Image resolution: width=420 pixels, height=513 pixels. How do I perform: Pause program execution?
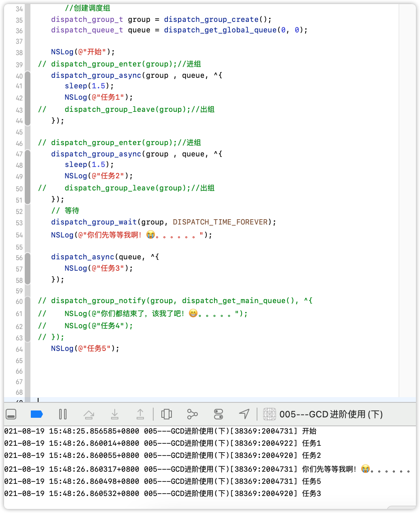[x=63, y=414]
